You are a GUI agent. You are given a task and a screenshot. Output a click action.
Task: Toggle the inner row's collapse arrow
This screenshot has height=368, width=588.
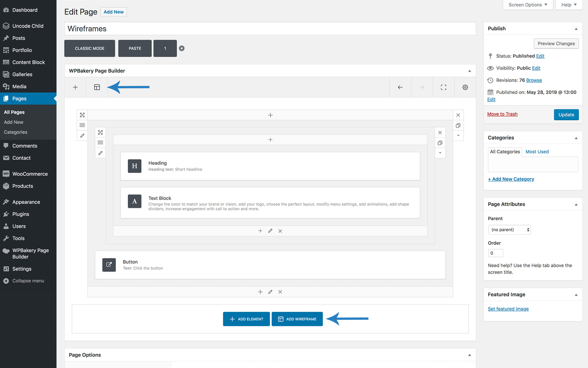pos(440,153)
